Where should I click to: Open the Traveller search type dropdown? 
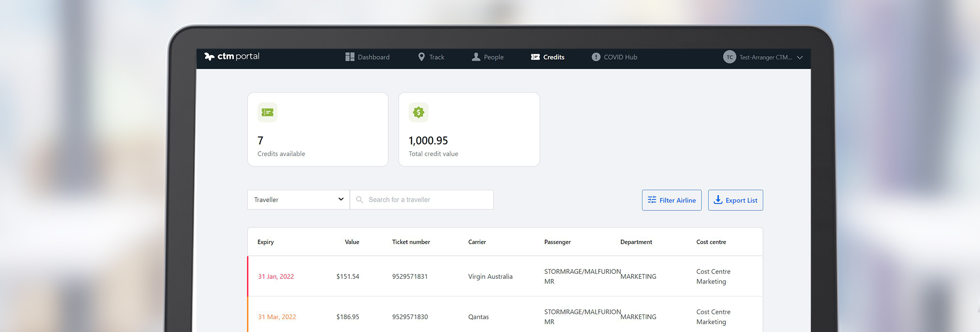pos(299,200)
